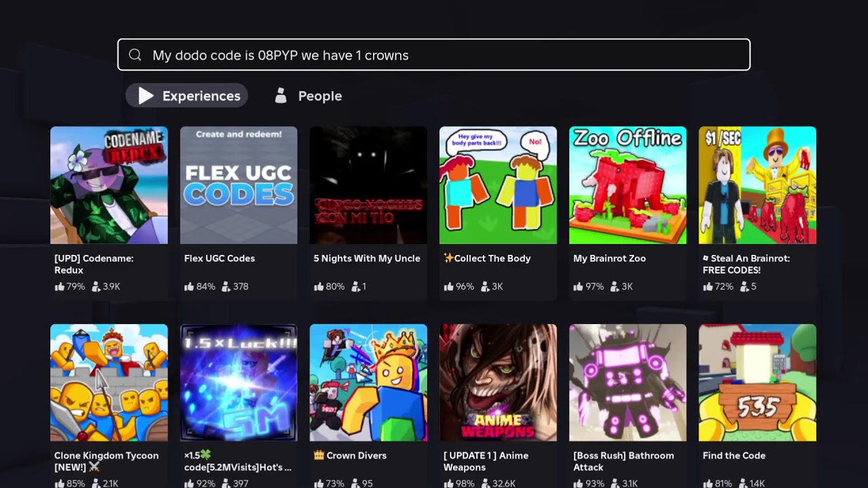Open the 1.5x Luck game thumbnail
The width and height of the screenshot is (868, 488).
coord(239,382)
